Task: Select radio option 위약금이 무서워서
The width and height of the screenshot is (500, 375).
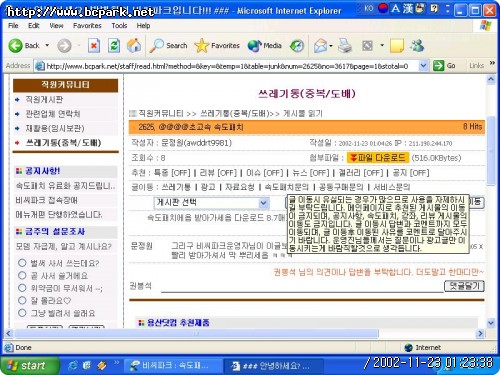Action: (22, 288)
